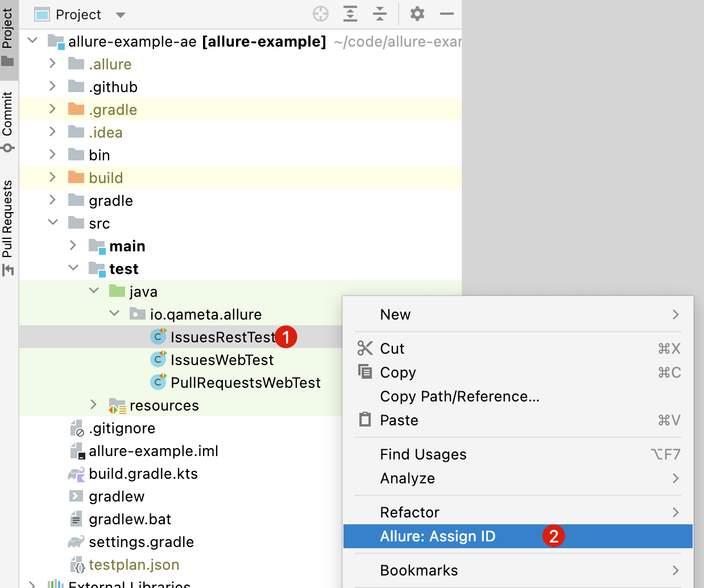Expand the .gradle folder
The width and height of the screenshot is (704, 588).
coord(53,109)
